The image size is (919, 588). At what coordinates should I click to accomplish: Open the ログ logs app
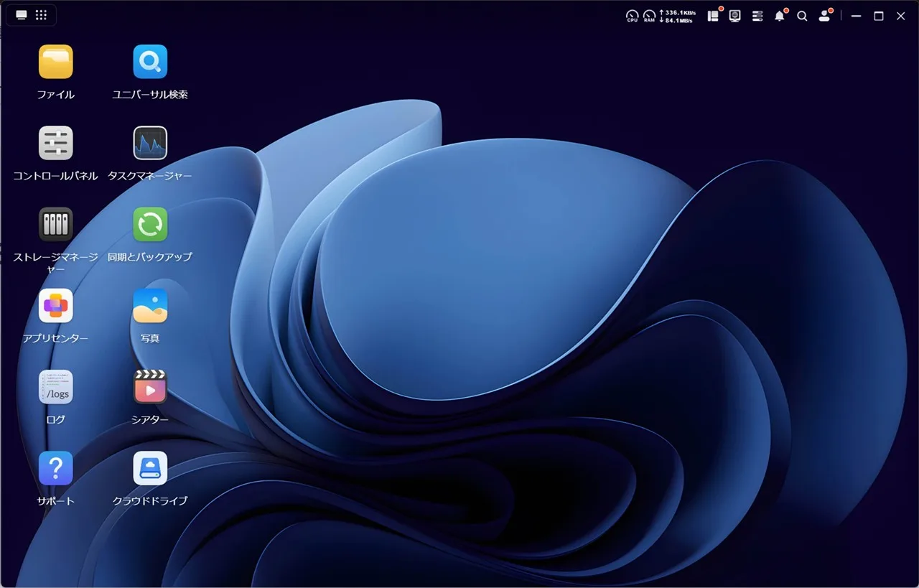click(x=55, y=387)
